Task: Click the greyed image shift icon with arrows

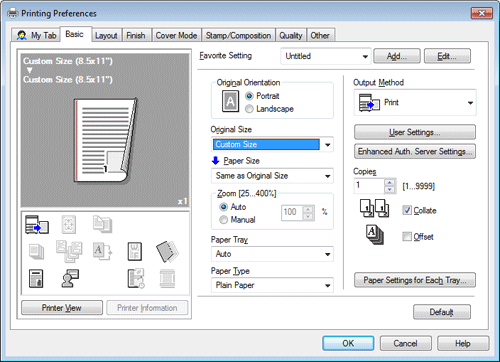Action: [x=69, y=224]
